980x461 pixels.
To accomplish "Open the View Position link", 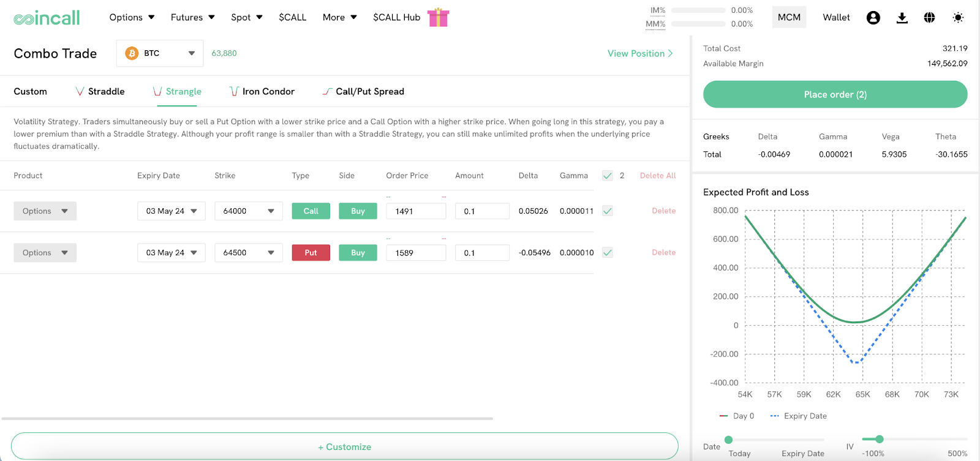I will (x=639, y=53).
